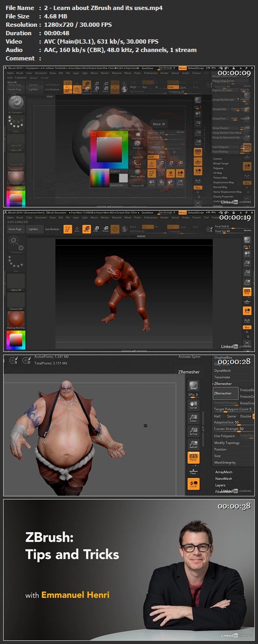Click DynaMesh section in 00:00:28 frame
The image size is (258, 644).
pyautogui.click(x=222, y=370)
